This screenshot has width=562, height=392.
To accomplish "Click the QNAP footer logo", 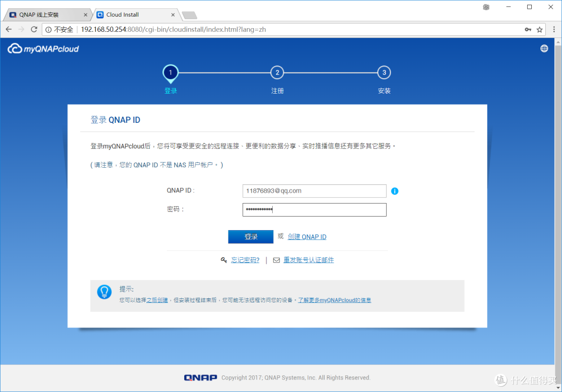I will point(200,377).
